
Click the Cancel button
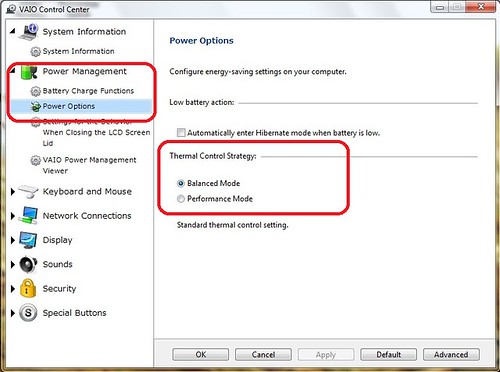click(263, 354)
